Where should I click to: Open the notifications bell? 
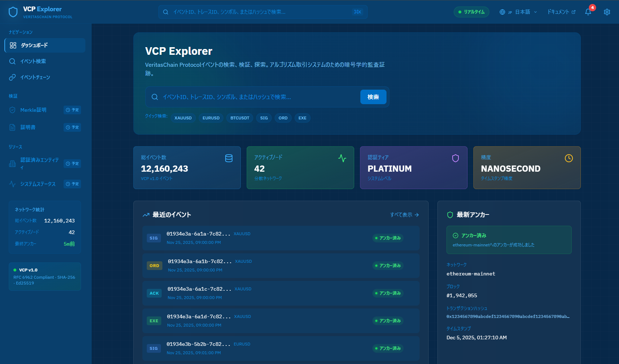[588, 12]
